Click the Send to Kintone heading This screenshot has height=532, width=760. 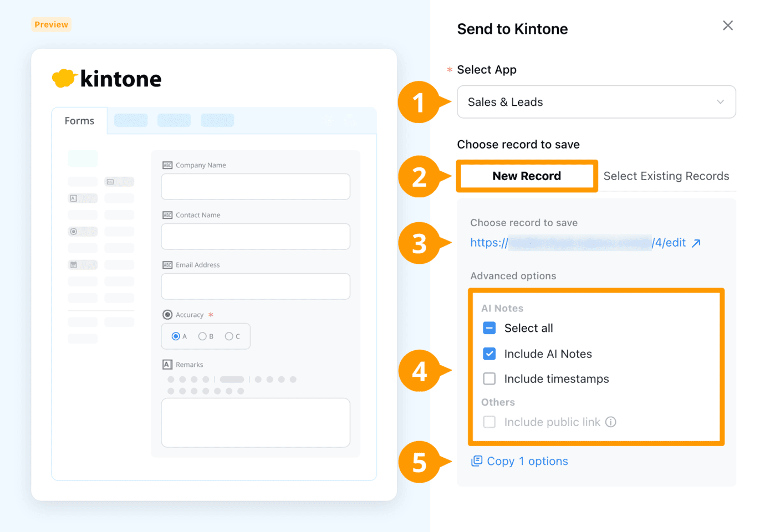pyautogui.click(x=512, y=29)
